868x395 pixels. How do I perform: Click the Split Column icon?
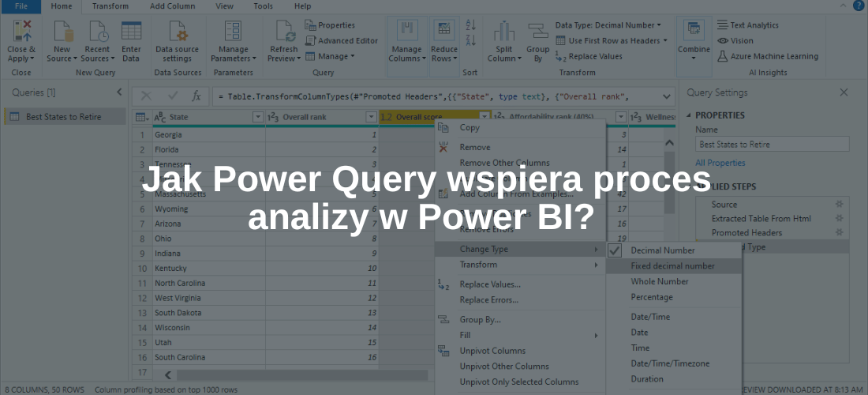click(503, 31)
